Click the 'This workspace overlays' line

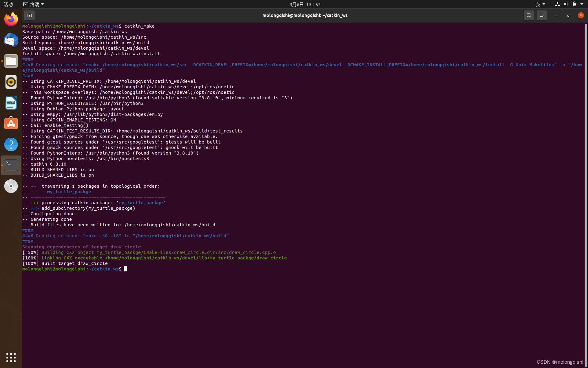[128, 92]
